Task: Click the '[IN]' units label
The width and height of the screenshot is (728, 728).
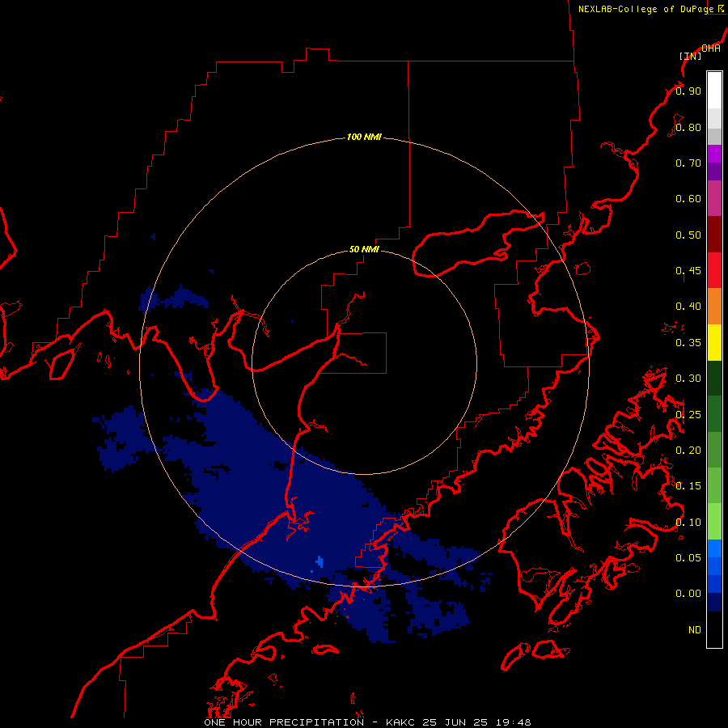Action: click(690, 56)
